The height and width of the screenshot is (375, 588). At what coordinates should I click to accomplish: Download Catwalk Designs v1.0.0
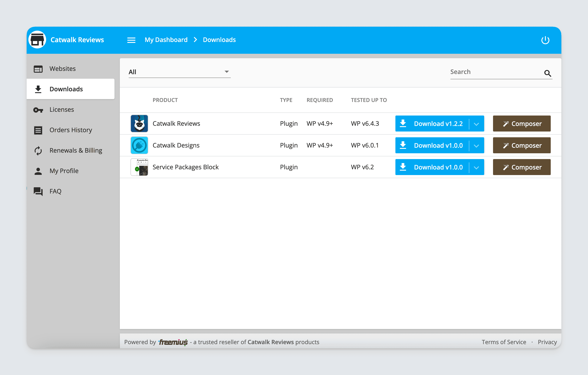pyautogui.click(x=432, y=146)
